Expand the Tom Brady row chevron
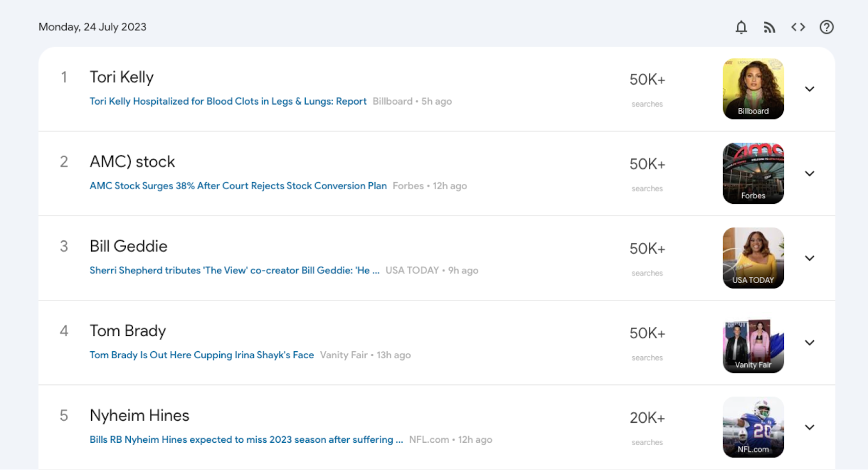 (x=809, y=343)
